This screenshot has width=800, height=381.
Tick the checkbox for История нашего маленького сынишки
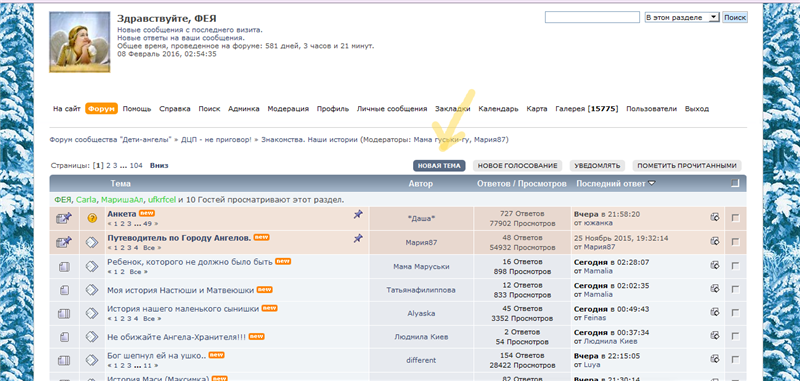(735, 313)
